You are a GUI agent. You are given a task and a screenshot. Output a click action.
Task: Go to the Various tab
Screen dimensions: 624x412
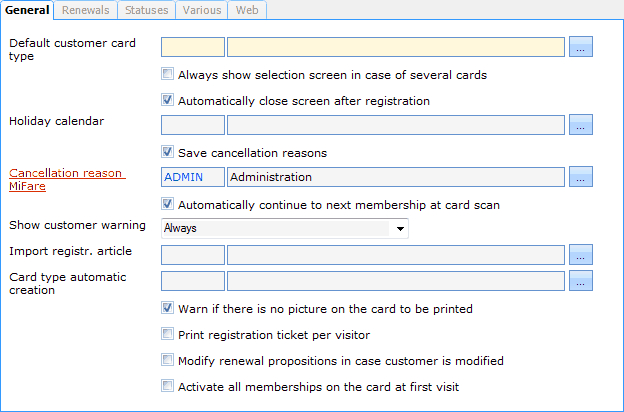[x=202, y=10]
